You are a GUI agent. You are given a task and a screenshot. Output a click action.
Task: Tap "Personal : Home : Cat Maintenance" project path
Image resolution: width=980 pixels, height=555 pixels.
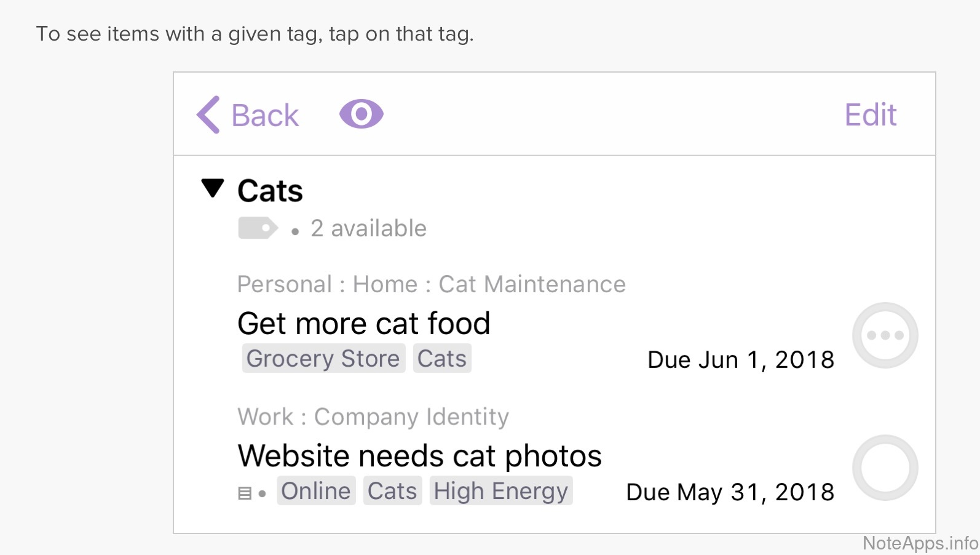click(431, 284)
